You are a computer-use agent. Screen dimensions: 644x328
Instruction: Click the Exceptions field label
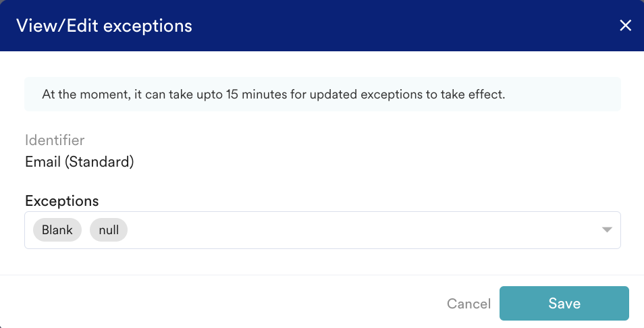(62, 200)
